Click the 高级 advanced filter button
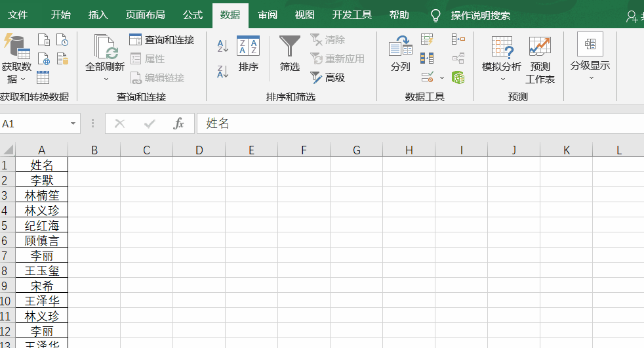 coord(328,77)
